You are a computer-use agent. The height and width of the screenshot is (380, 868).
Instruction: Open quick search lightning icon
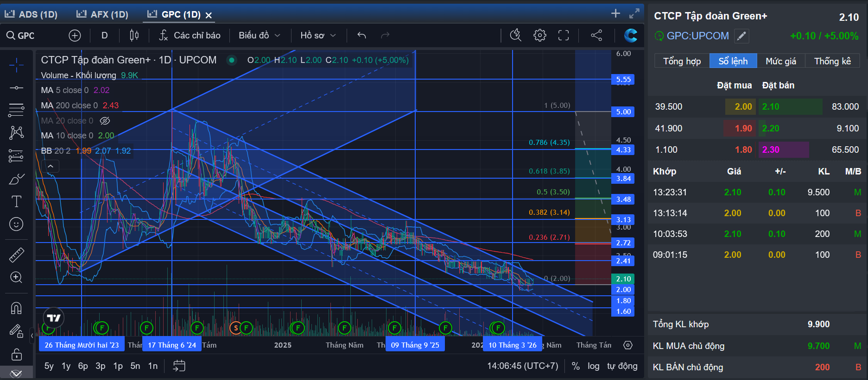point(516,36)
